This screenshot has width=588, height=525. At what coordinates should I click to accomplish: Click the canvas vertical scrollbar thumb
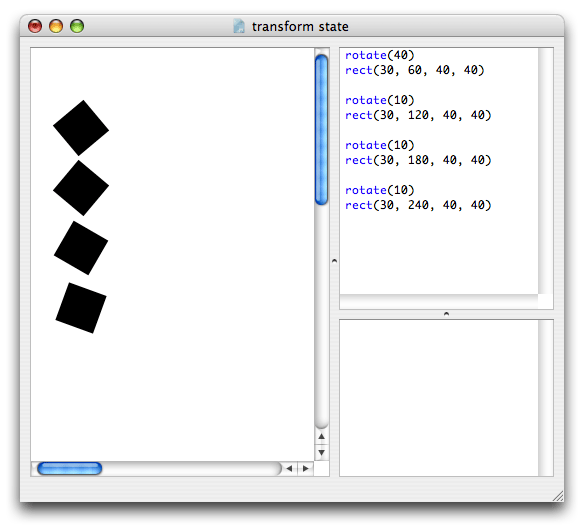click(321, 130)
